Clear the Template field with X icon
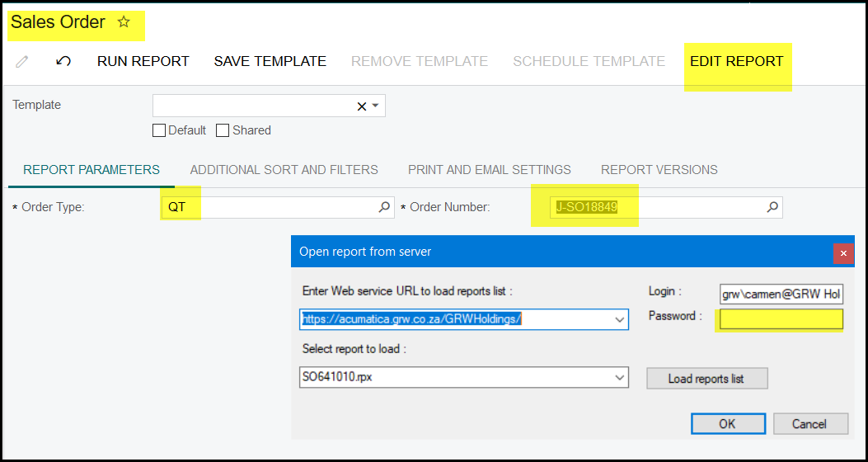Viewport: 868px width, 462px height. [x=361, y=106]
